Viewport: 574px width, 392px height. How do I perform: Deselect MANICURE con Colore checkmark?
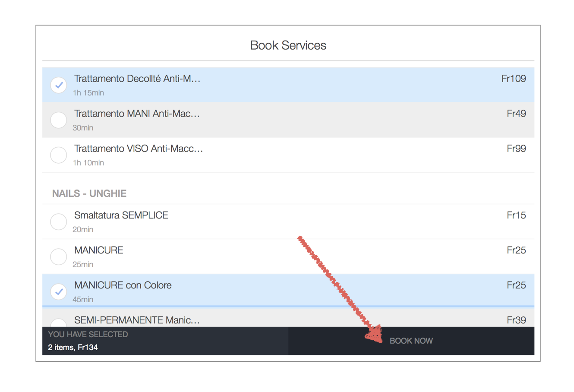pos(59,291)
